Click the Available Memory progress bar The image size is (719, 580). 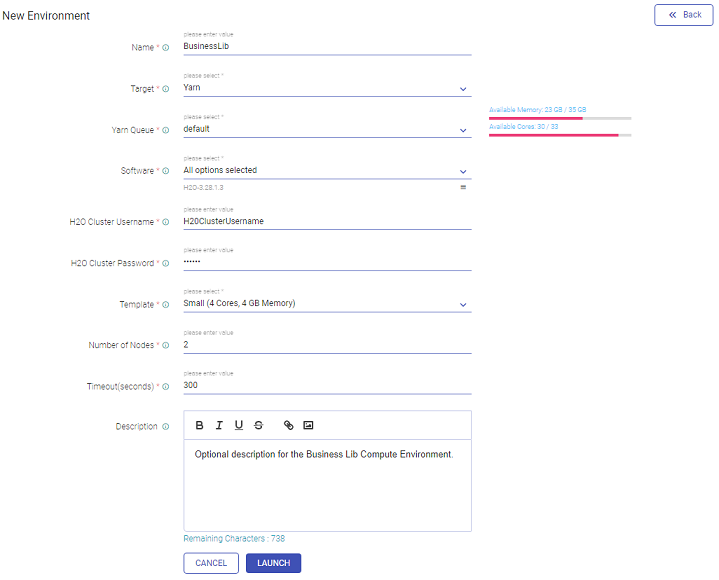click(x=560, y=118)
